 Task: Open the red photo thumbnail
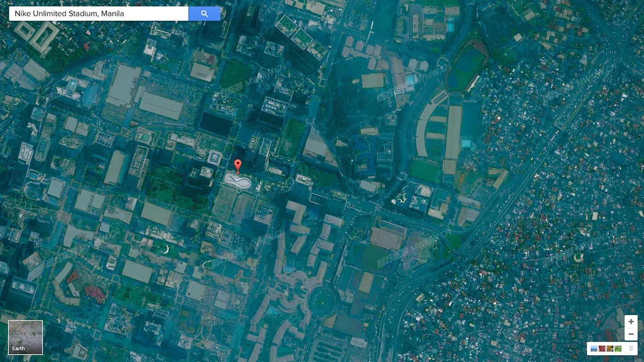point(602,349)
